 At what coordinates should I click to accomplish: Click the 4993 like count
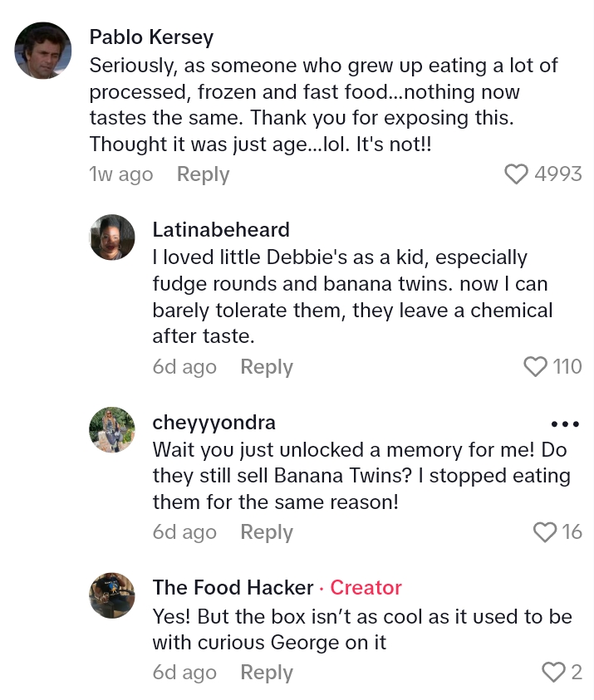[558, 174]
